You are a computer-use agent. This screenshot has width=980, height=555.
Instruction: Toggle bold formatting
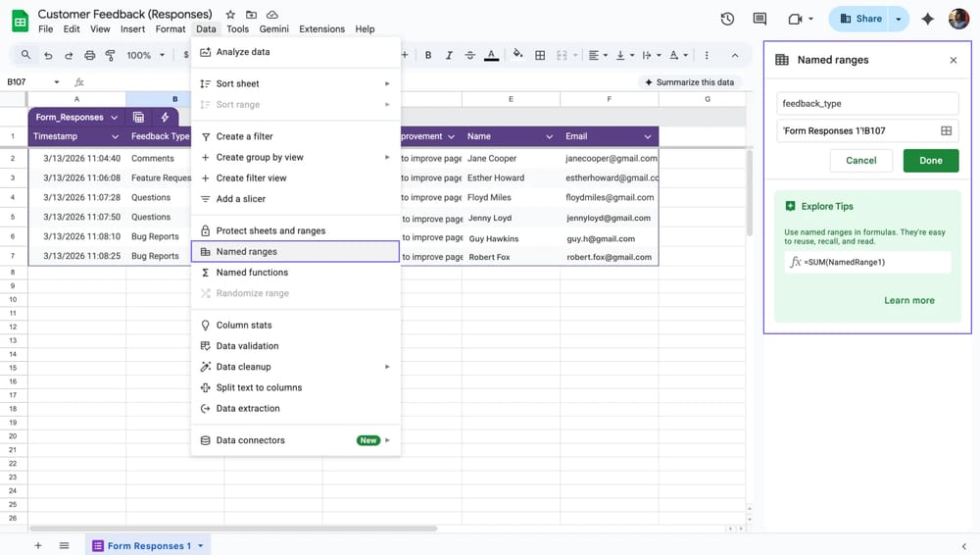point(428,56)
